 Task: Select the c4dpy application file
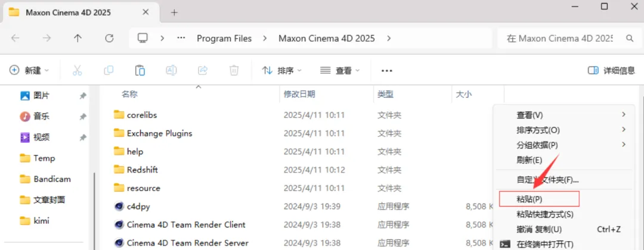[138, 206]
